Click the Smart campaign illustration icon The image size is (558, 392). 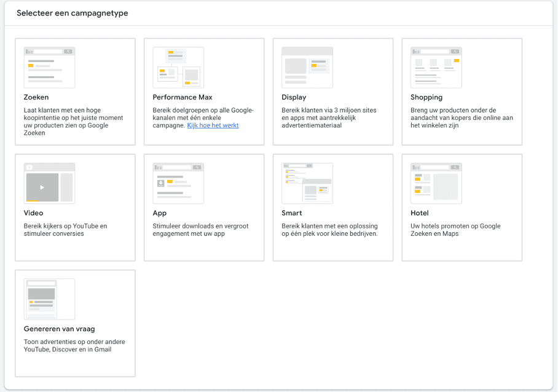pos(307,183)
